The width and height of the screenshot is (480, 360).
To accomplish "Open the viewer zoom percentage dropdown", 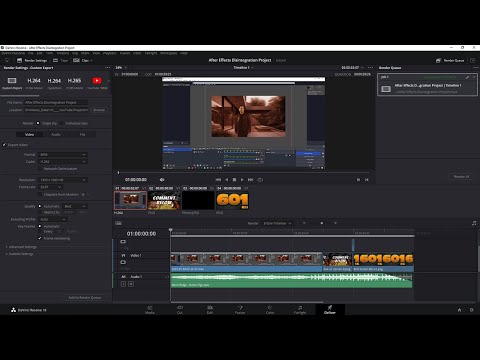I will pyautogui.click(x=121, y=68).
